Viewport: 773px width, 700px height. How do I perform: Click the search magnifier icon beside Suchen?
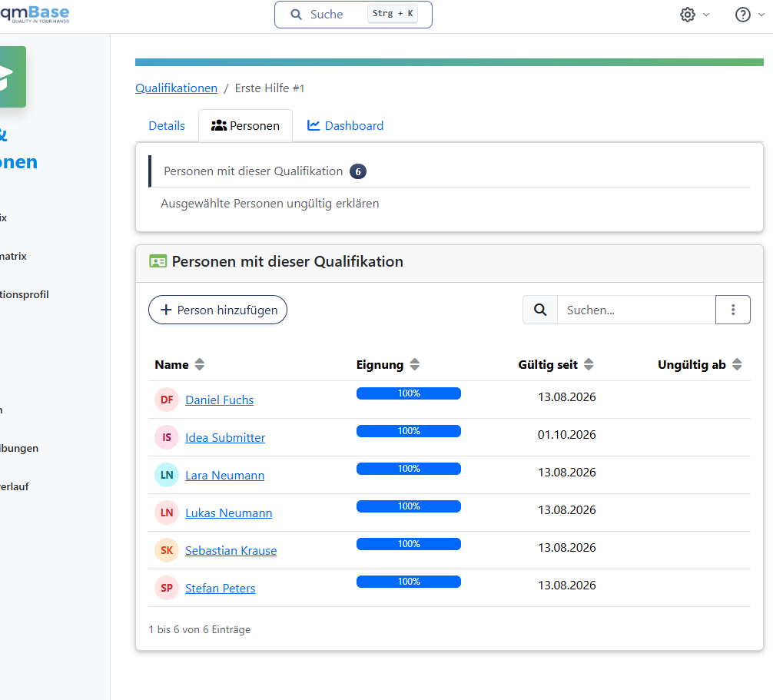[x=540, y=310]
